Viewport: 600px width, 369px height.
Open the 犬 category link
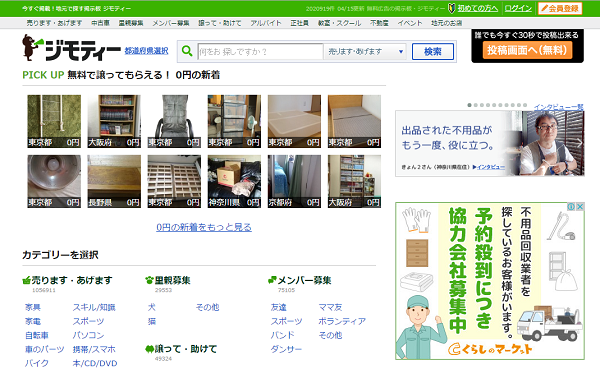(x=152, y=307)
